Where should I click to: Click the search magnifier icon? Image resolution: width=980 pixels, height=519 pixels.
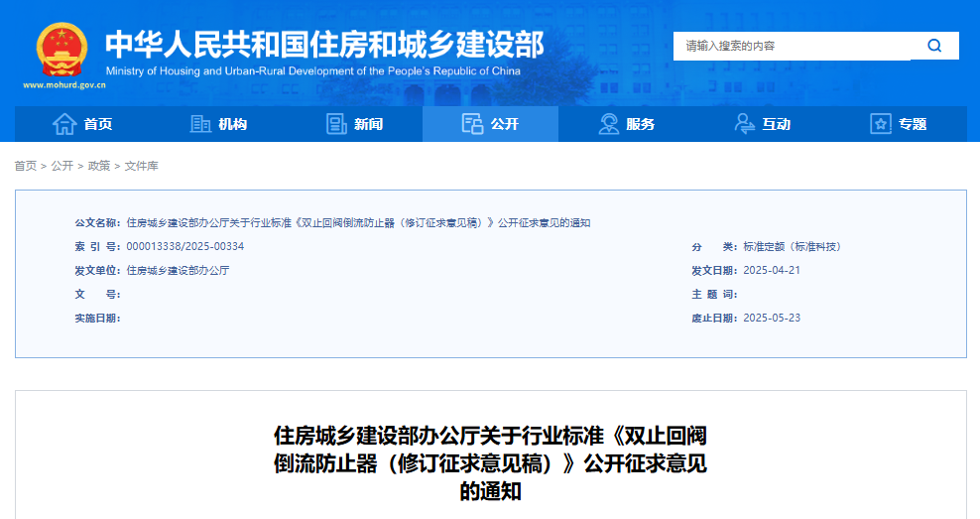point(934,46)
